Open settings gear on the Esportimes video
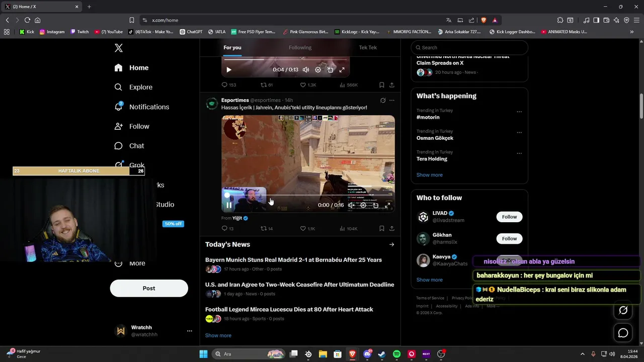The width and height of the screenshot is (644, 362). [x=363, y=205]
